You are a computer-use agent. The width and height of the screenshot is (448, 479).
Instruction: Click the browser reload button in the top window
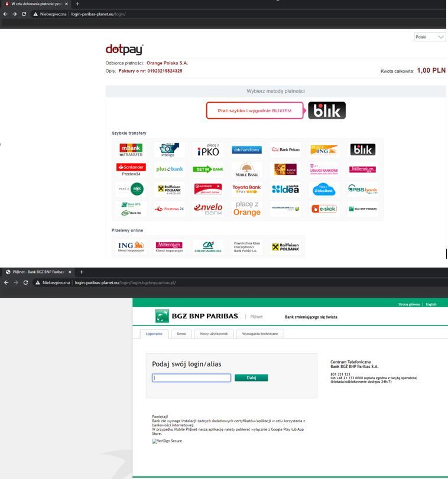point(24,14)
